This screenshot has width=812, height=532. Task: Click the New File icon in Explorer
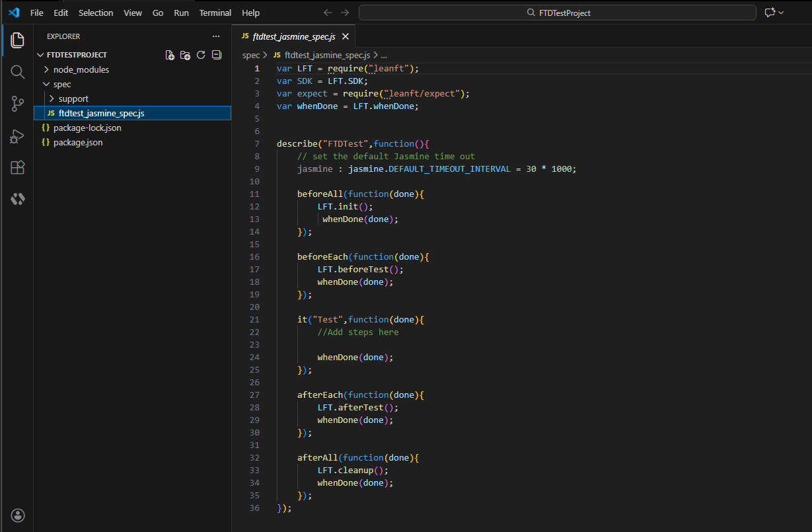[170, 56]
